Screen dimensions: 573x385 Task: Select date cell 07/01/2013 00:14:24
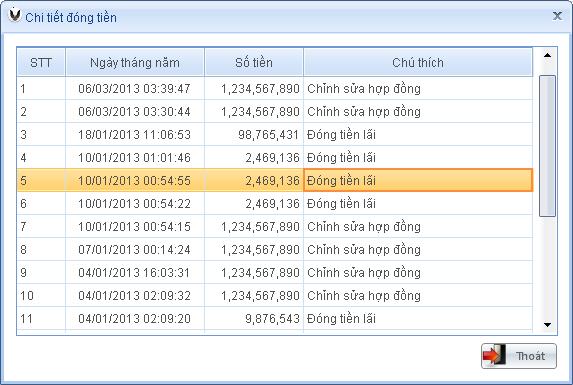pyautogui.click(x=134, y=249)
